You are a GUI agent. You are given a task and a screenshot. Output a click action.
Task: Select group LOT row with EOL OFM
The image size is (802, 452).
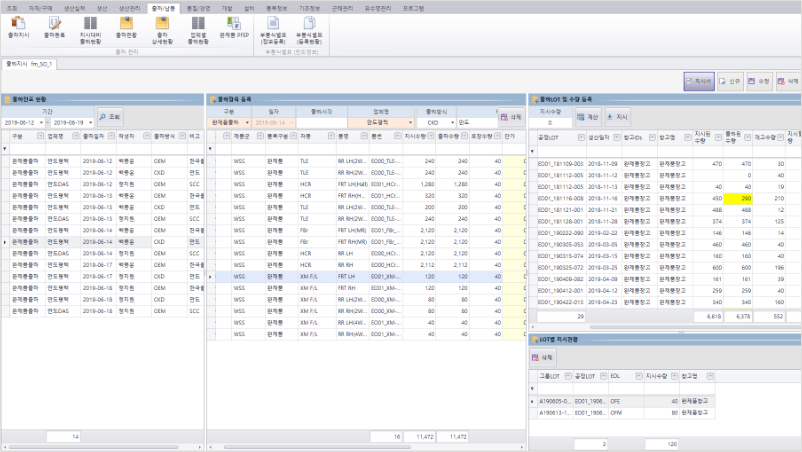[x=622, y=413]
